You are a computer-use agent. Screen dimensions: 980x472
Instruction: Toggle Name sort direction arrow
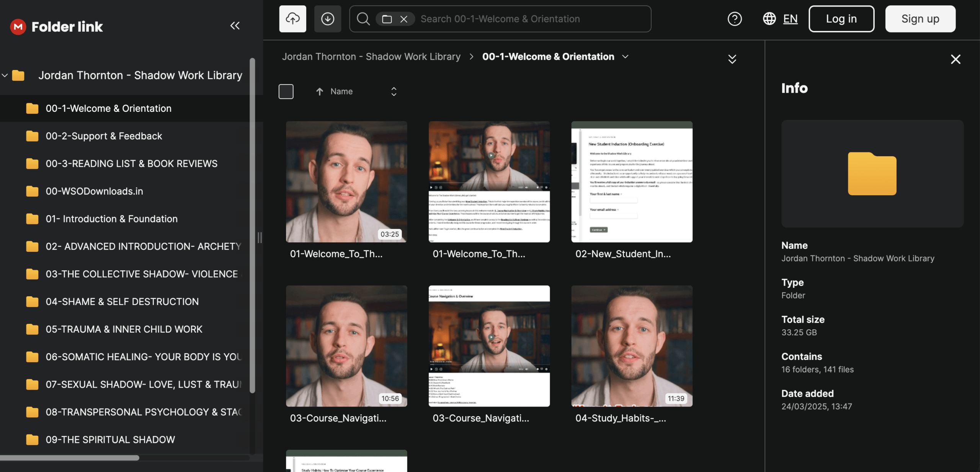tap(319, 91)
